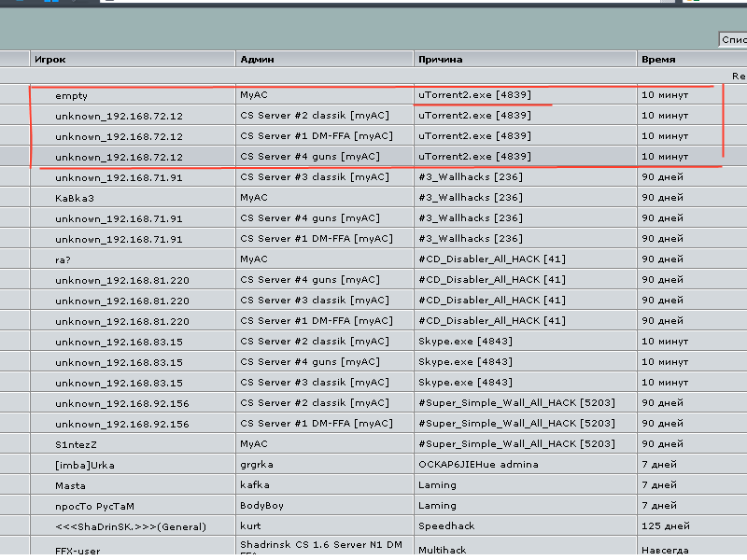Sort by the Админ column header
This screenshot has width=747, height=560.
tap(257, 59)
